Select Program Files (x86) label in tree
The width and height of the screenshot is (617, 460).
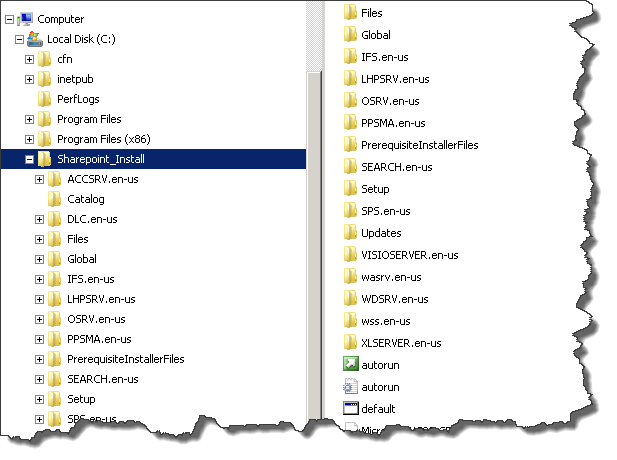[x=104, y=139]
